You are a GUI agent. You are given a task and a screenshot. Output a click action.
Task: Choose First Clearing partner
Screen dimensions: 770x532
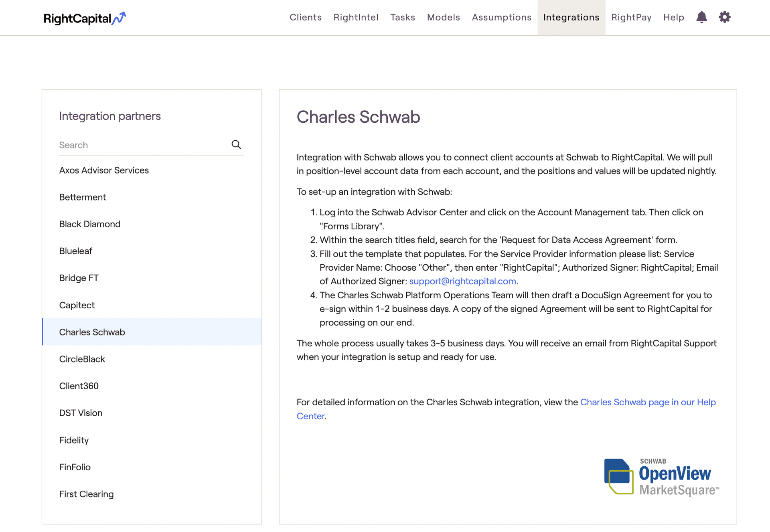[152, 494]
